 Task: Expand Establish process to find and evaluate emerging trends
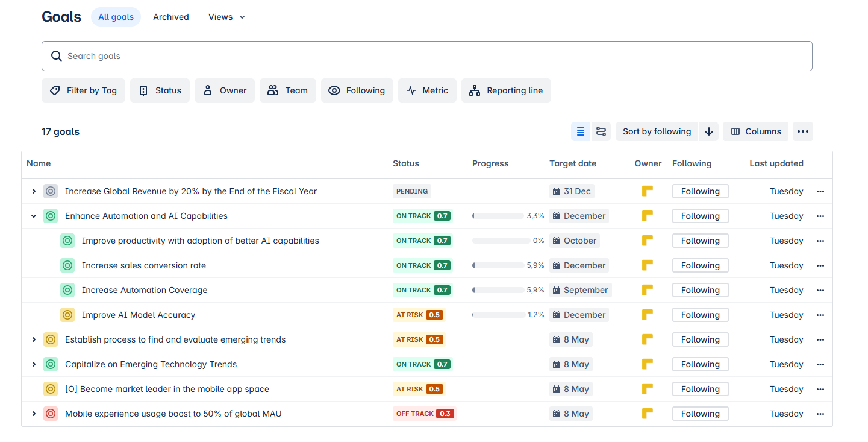34,339
